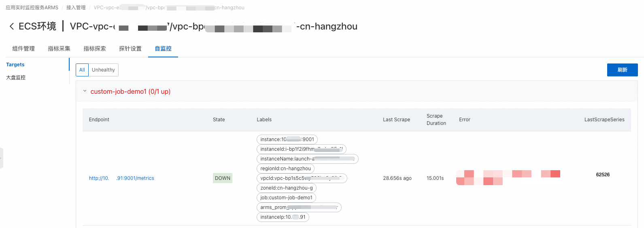The image size is (644, 228).
Task: Click the LastScrapeSeries column header
Action: [x=604, y=120]
